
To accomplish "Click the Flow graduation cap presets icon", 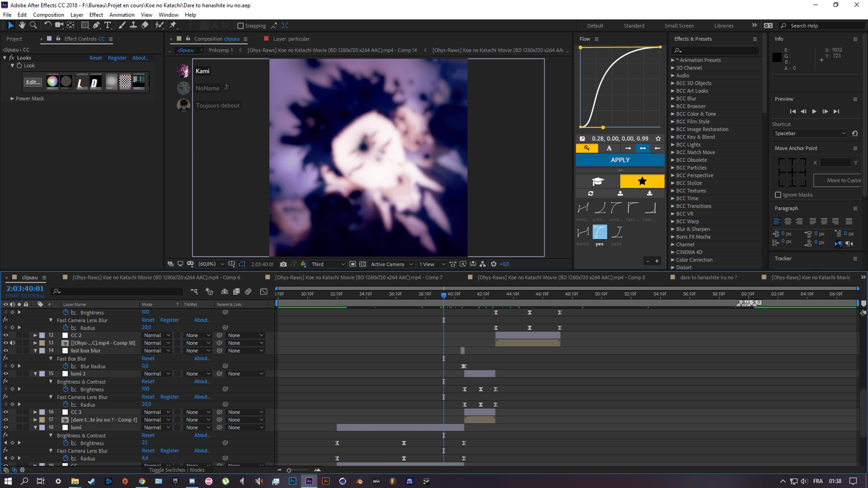I will tap(598, 181).
